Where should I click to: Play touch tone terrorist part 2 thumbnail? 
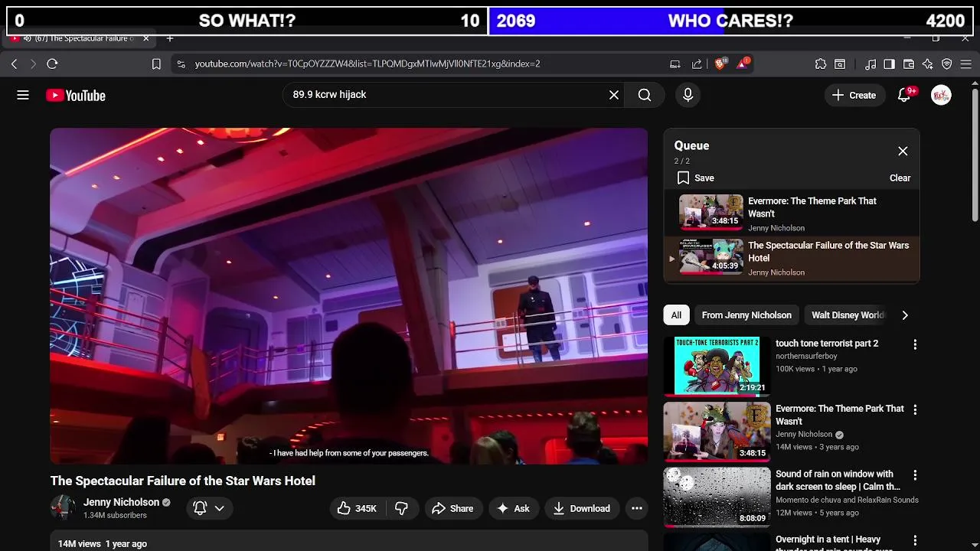717,366
